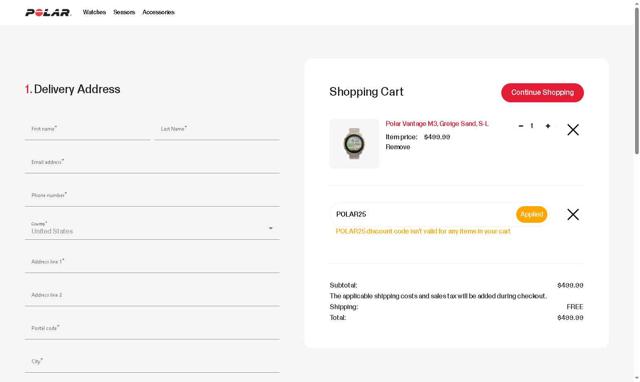Image resolution: width=640 pixels, height=382 pixels.
Task: Click the Subtotal label
Action: pyautogui.click(x=343, y=285)
